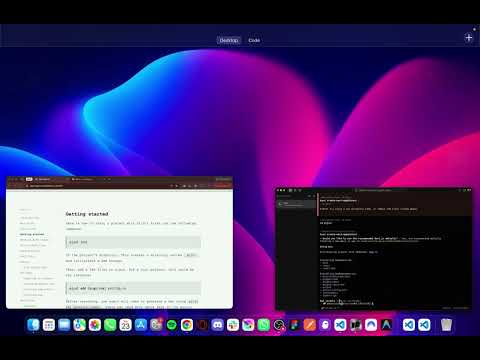The image size is (480, 360).
Task: Open the Calendar icon showing 23
Action: [125, 325]
